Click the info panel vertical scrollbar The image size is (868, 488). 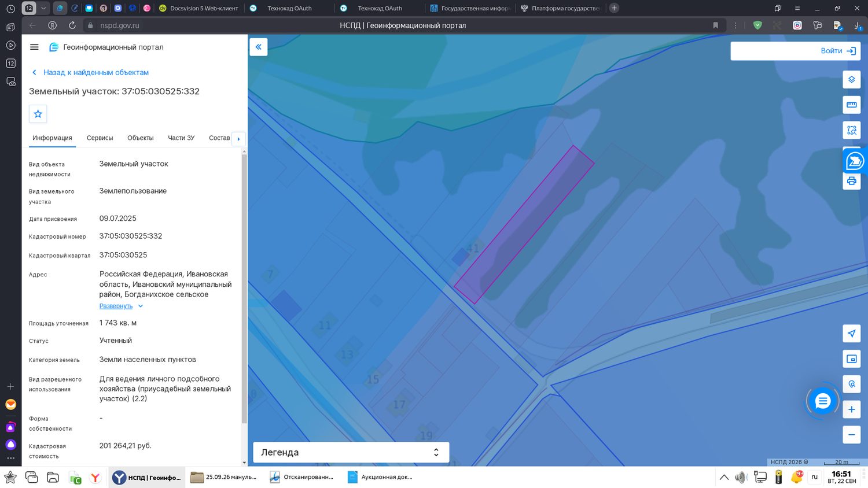point(244,288)
